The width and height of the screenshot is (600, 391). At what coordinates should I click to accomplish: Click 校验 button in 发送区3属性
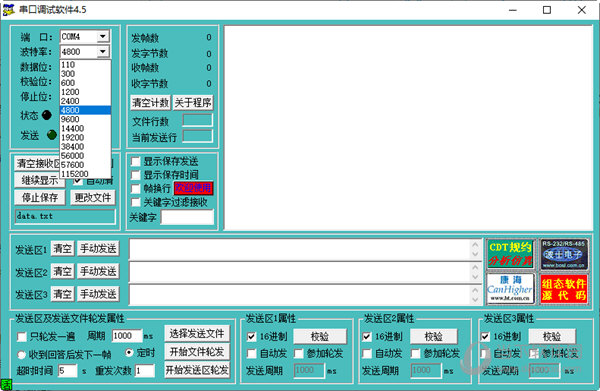pyautogui.click(x=552, y=337)
